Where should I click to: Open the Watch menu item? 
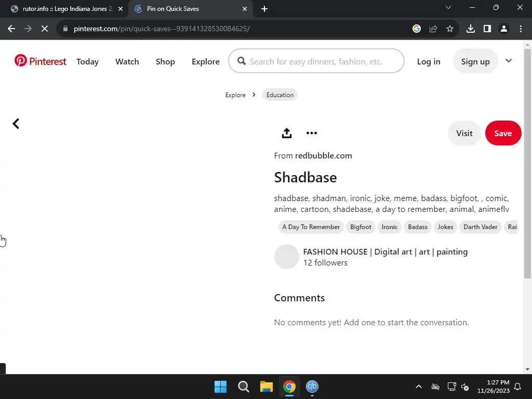point(127,61)
